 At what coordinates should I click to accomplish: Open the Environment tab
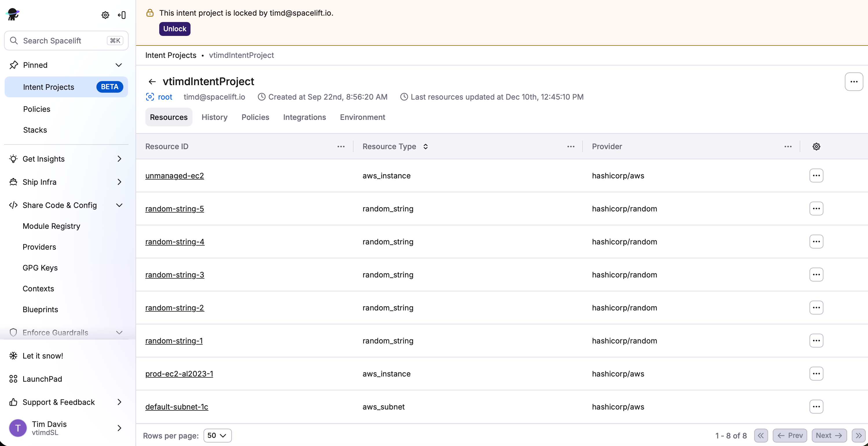point(362,117)
